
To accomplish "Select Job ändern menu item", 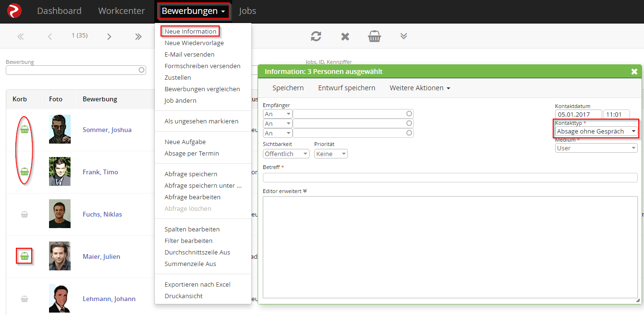I will (180, 100).
